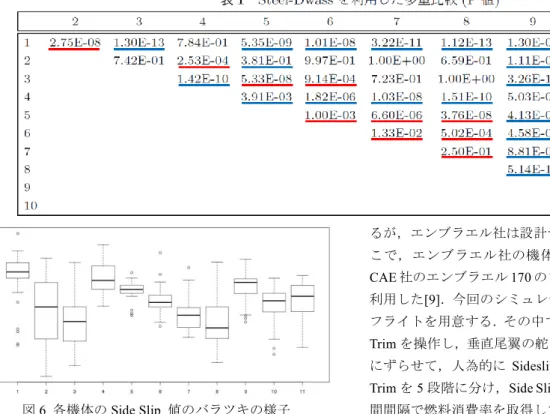Select the table value 9.97E-01

330,61
